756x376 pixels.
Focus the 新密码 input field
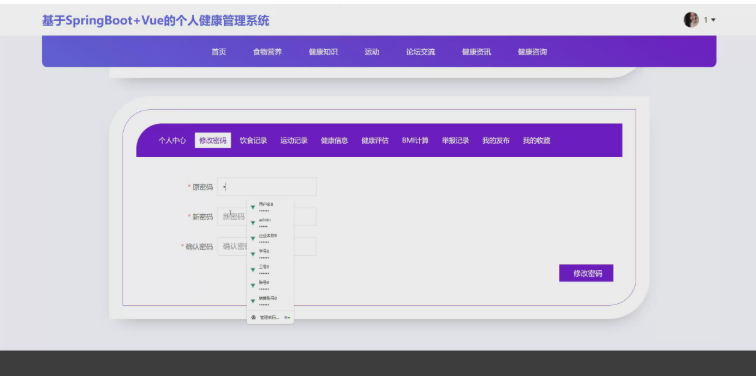pyautogui.click(x=267, y=216)
